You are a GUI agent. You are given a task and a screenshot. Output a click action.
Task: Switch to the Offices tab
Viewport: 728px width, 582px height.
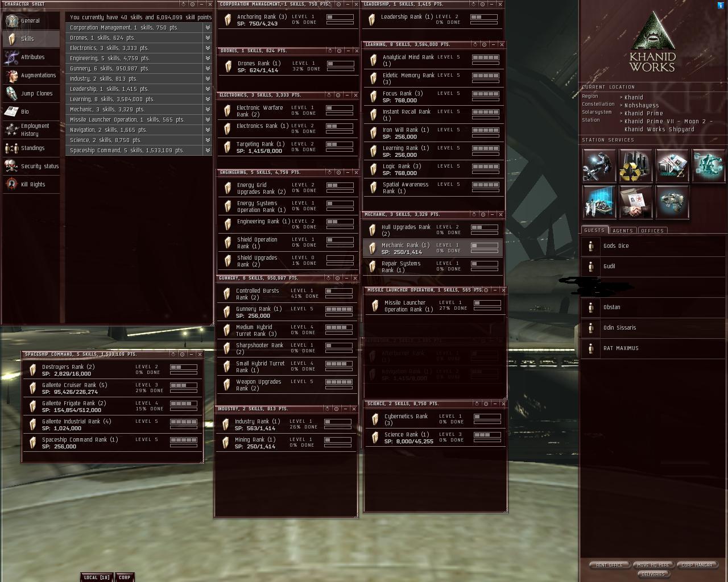click(x=652, y=230)
